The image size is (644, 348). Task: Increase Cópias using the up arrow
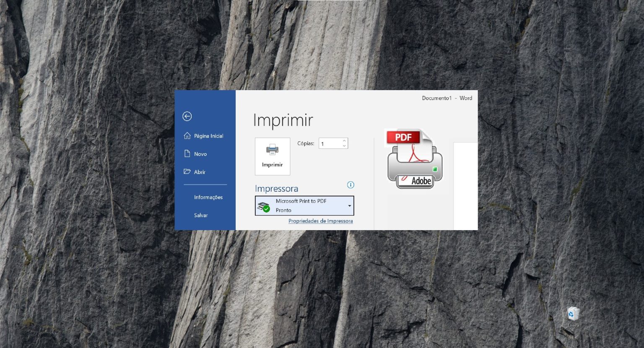[344, 140]
